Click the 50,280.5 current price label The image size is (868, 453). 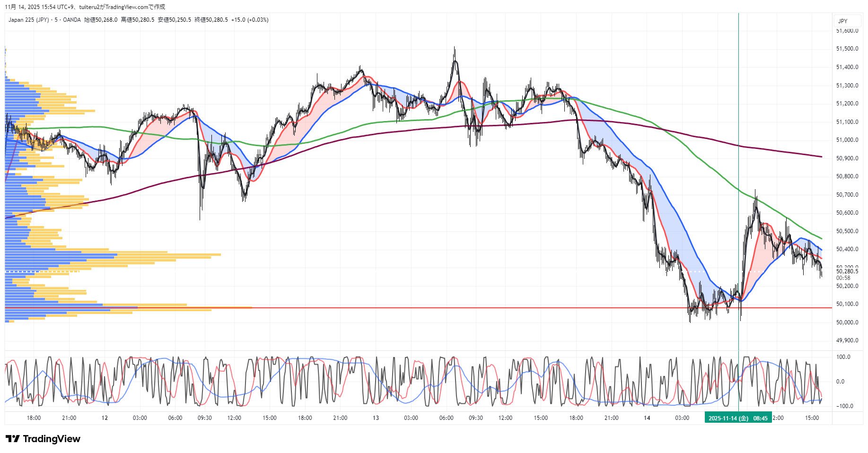tap(847, 271)
